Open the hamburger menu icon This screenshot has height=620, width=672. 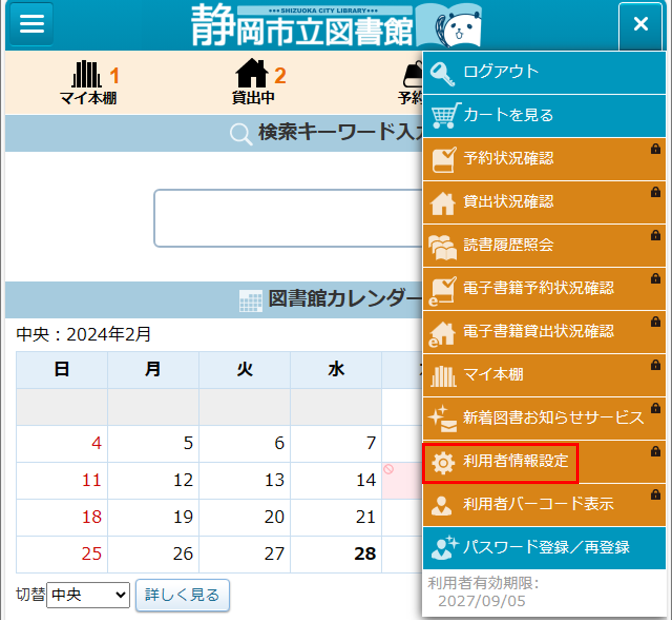point(32,24)
